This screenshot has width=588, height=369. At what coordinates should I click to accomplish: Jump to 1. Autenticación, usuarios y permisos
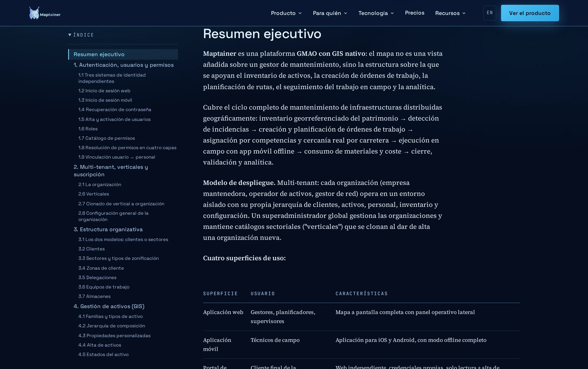[124, 65]
